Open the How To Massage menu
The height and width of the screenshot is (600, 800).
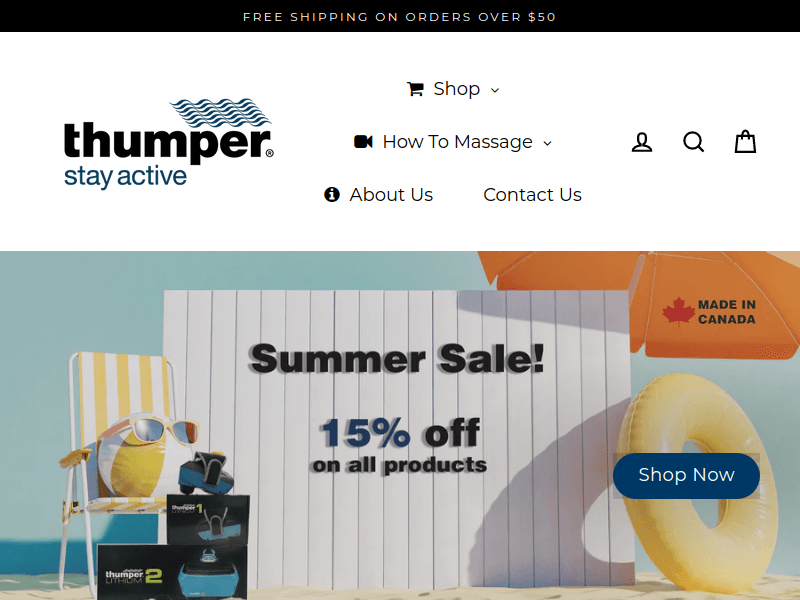click(x=453, y=142)
